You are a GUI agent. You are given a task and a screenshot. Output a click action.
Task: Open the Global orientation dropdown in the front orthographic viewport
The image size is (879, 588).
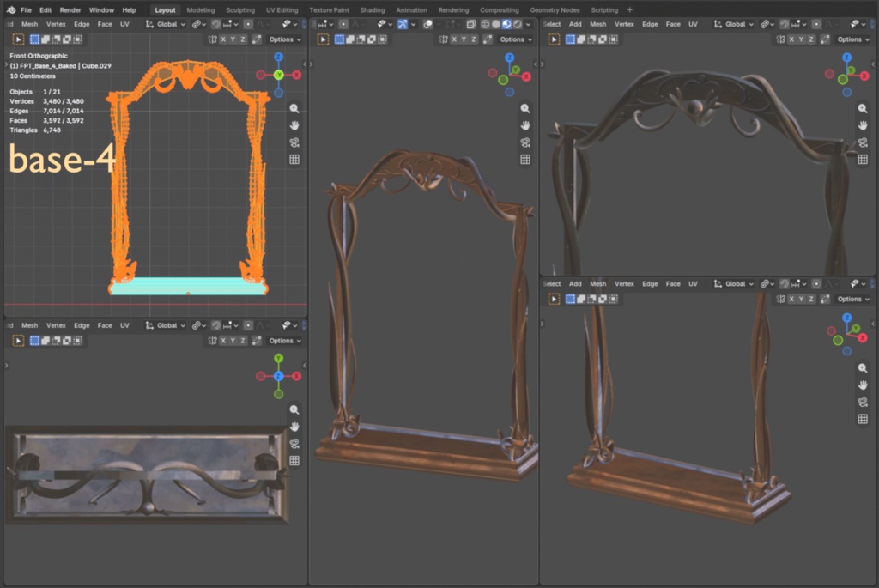(x=166, y=24)
